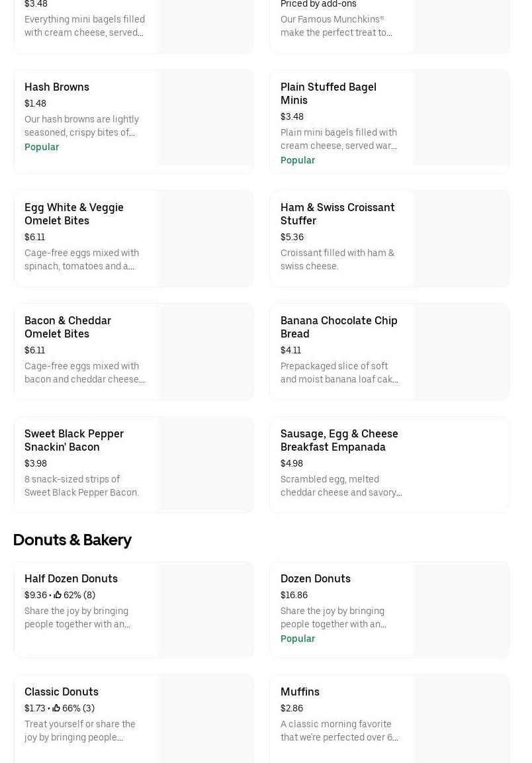Click thumbs-up rating icon on Half Dozen Donuts

[58, 595]
